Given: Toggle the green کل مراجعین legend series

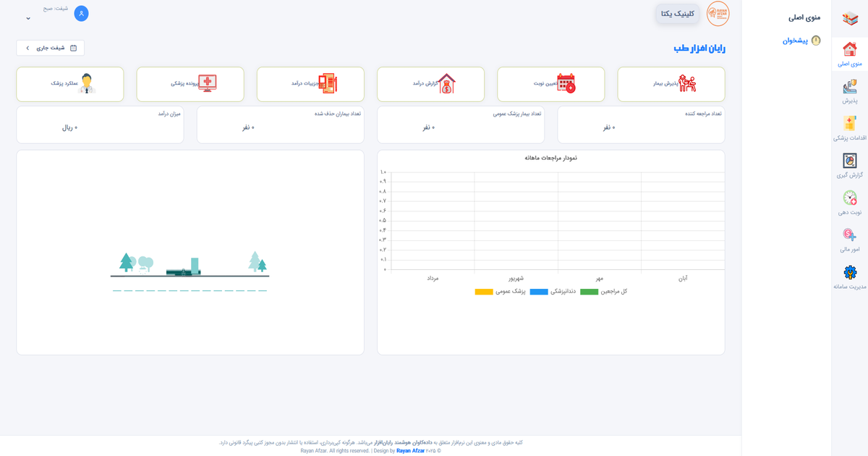Looking at the screenshot, I should tap(590, 292).
